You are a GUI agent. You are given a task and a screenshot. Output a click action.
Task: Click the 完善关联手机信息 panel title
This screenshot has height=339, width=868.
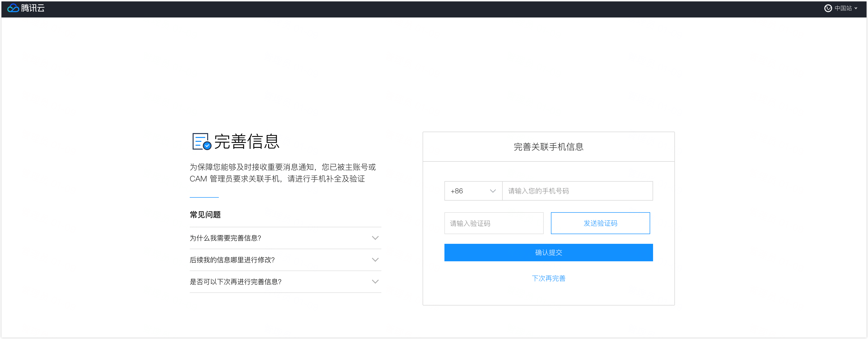pos(548,147)
